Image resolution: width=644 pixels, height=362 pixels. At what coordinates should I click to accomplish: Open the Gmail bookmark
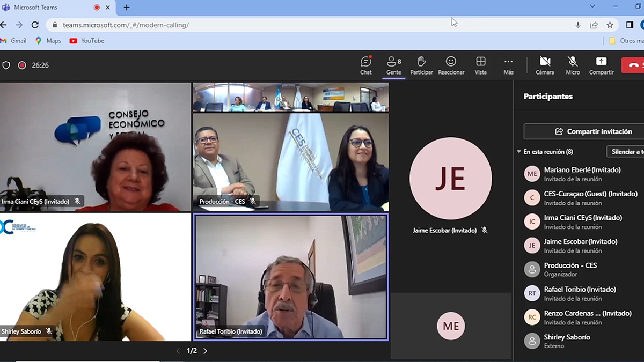14,41
